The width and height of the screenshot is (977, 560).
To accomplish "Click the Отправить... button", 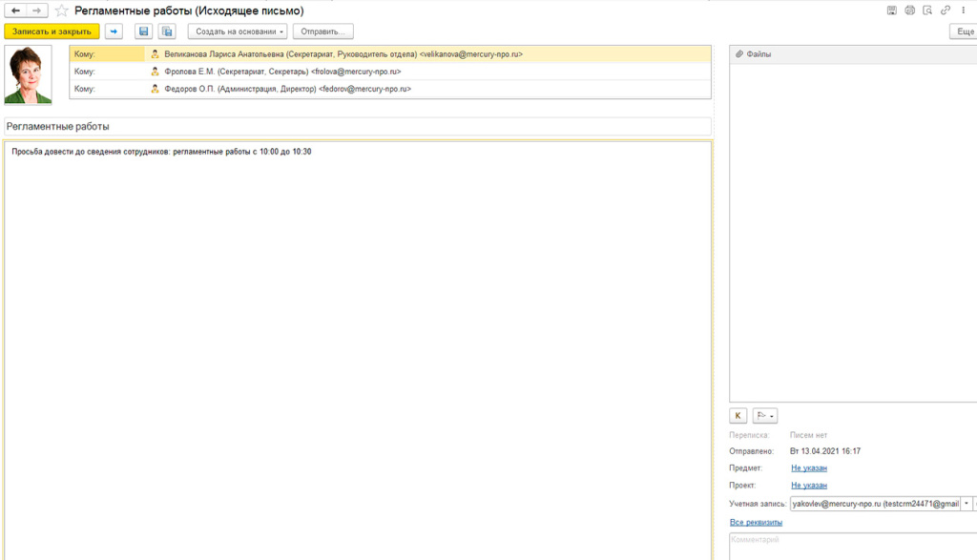I will (x=322, y=31).
